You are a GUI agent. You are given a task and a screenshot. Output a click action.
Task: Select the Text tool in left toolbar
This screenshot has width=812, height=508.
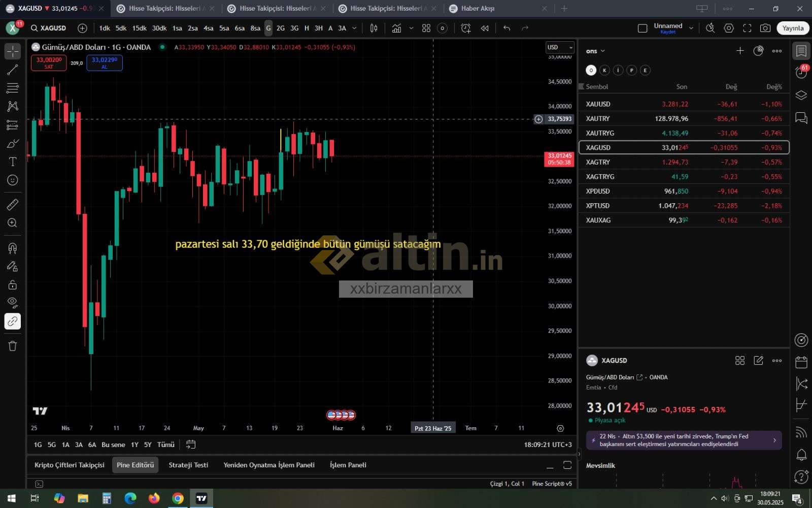click(x=12, y=162)
